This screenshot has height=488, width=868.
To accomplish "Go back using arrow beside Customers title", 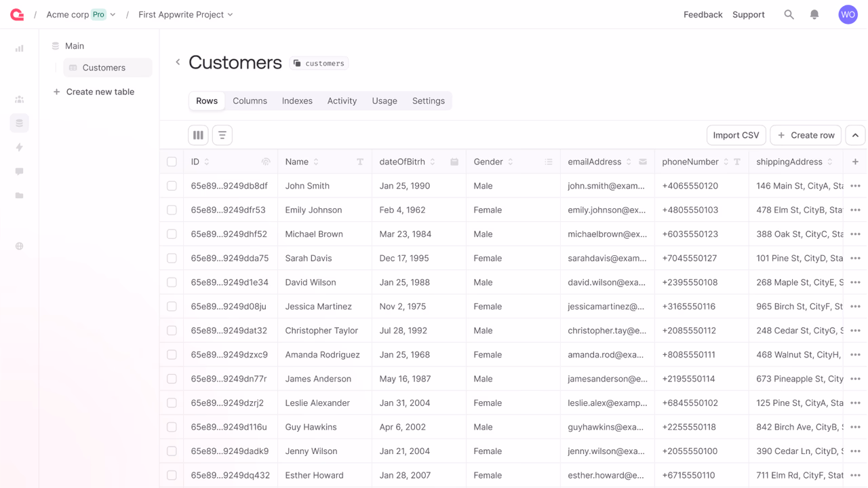I will 178,62.
